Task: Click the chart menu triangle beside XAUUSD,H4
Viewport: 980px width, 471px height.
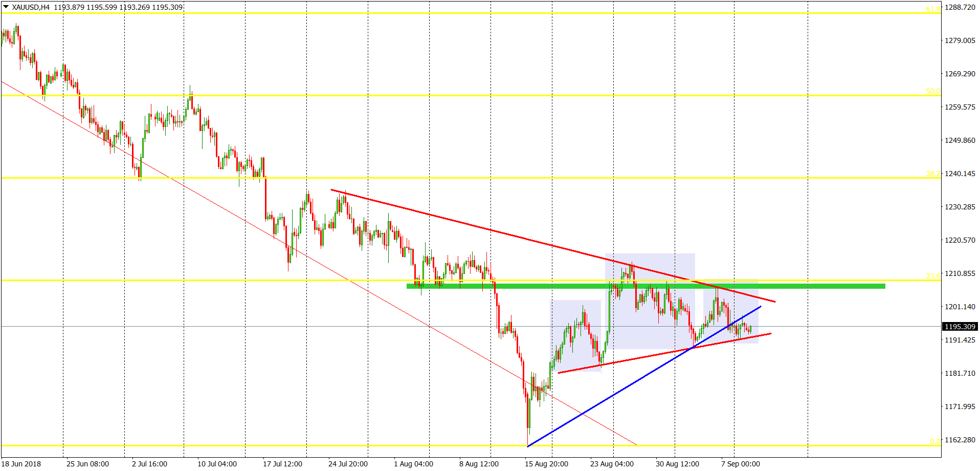Action: (x=6, y=7)
